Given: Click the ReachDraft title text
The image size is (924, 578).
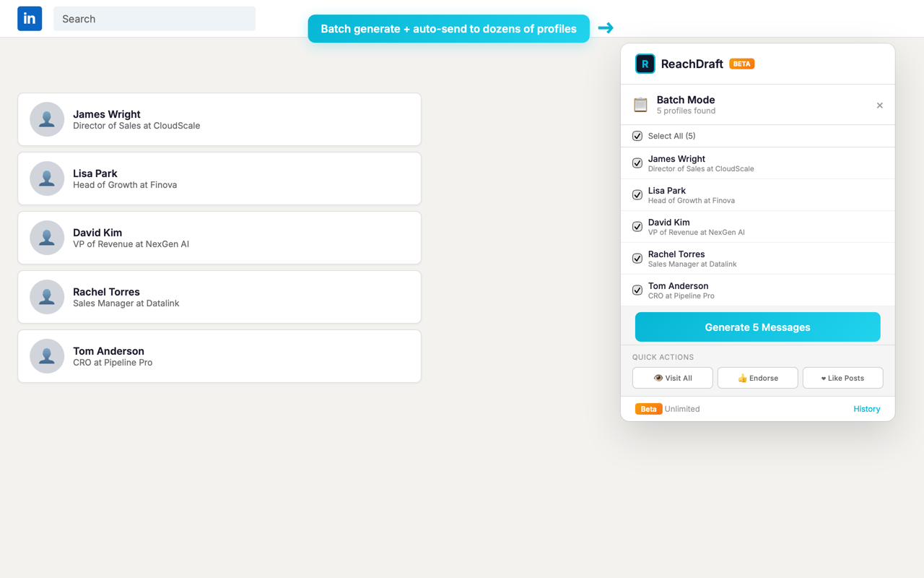Looking at the screenshot, I should pyautogui.click(x=692, y=64).
